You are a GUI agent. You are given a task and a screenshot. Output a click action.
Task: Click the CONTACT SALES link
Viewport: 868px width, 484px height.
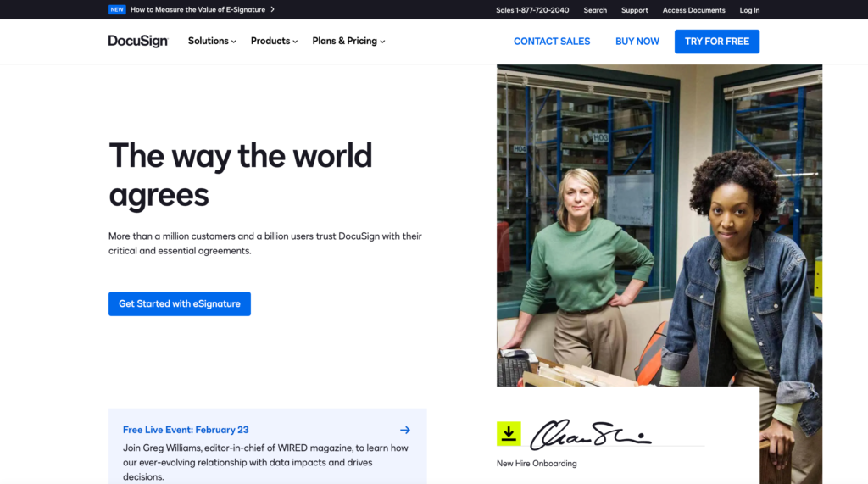click(x=552, y=42)
